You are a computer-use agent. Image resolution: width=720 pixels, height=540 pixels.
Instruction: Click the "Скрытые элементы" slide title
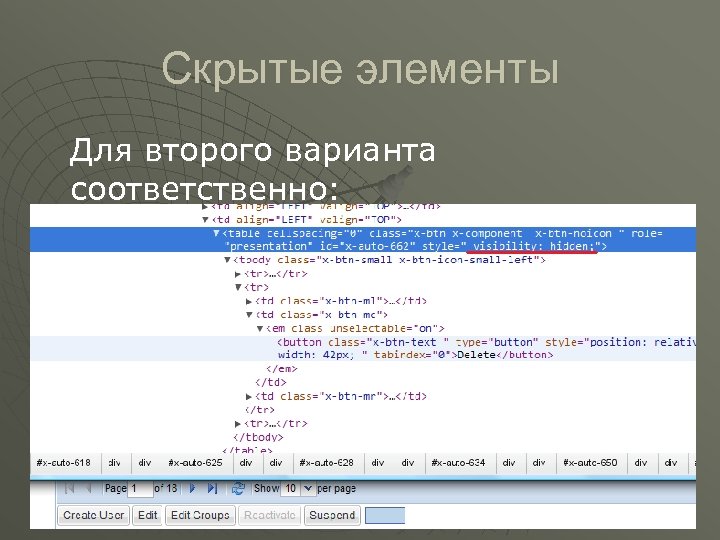(360, 69)
